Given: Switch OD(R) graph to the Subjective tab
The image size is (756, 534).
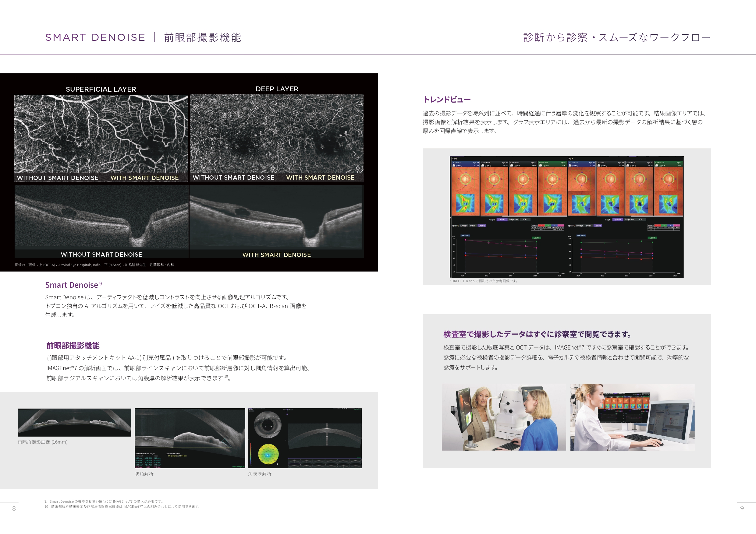Looking at the screenshot, I should (513, 220).
